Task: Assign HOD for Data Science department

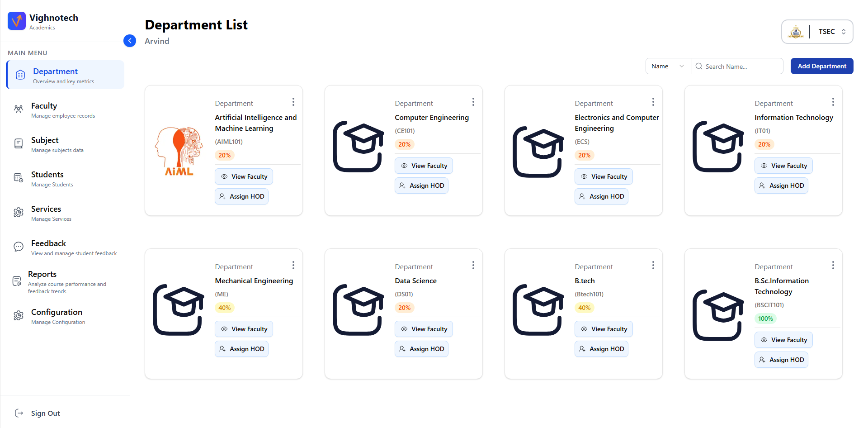Action: click(x=421, y=349)
